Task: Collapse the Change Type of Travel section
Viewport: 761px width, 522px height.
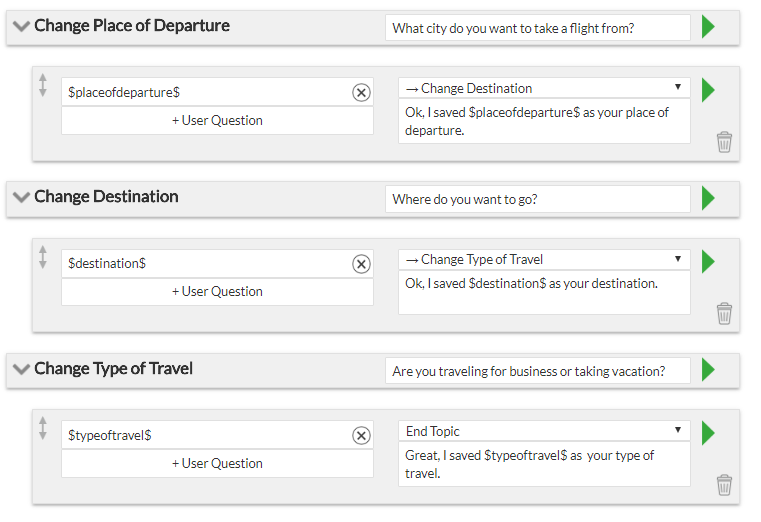Action: pos(21,369)
